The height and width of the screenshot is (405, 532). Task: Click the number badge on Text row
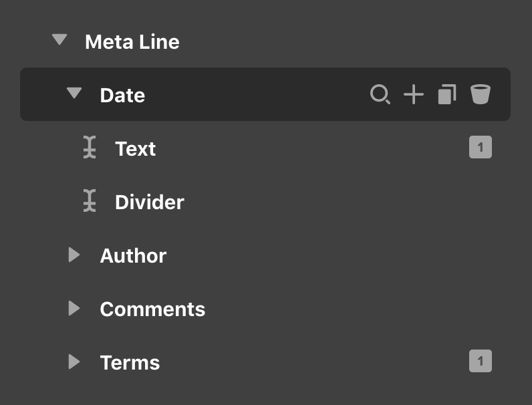click(481, 147)
